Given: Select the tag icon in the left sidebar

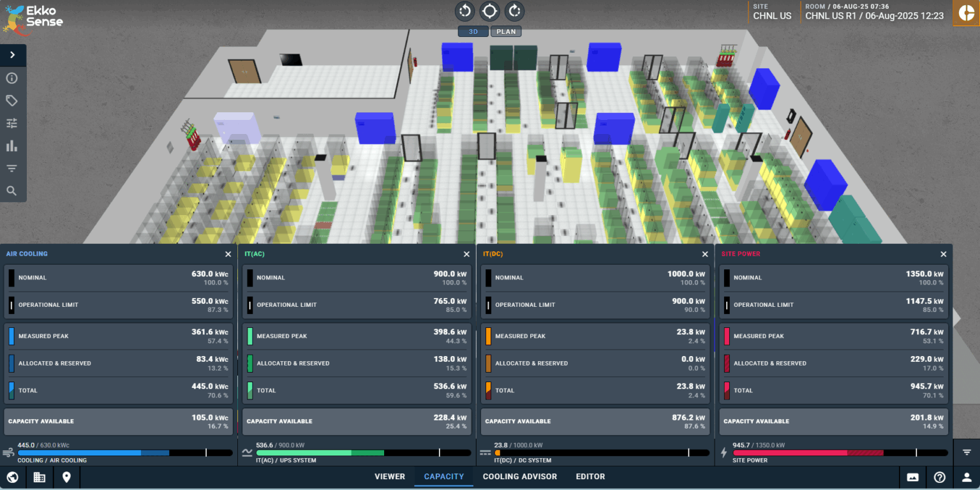Looking at the screenshot, I should pyautogui.click(x=13, y=100).
